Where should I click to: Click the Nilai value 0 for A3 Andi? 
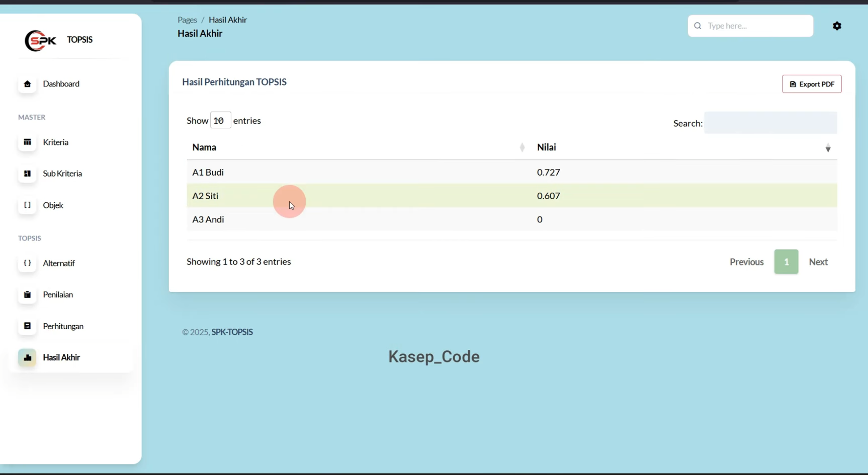[x=539, y=219]
